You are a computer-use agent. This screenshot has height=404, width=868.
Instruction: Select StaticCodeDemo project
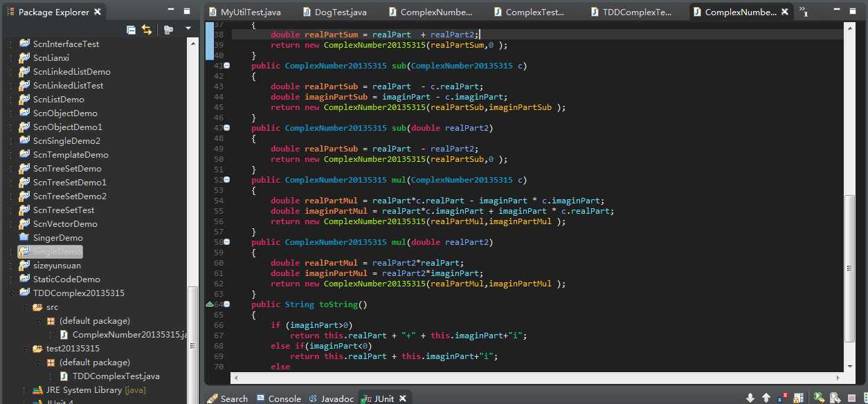pos(66,279)
